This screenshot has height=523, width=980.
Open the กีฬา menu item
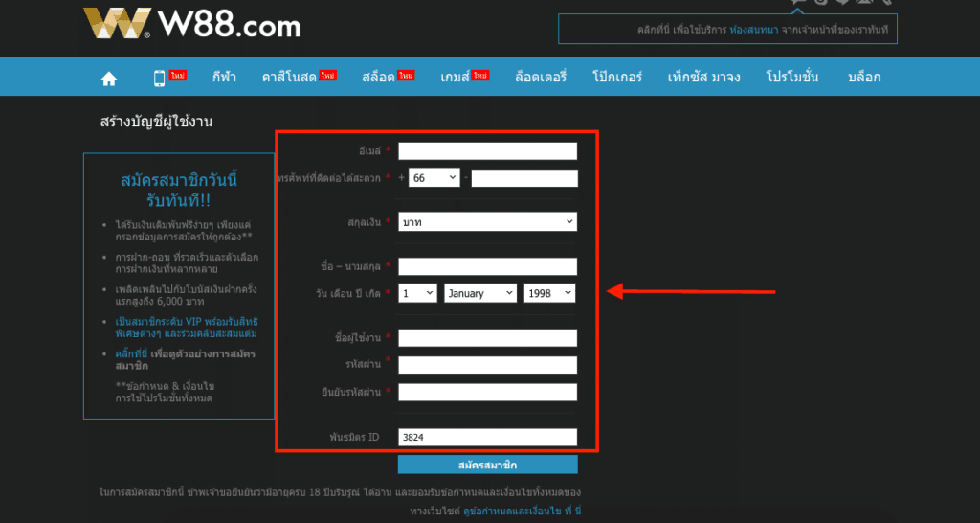pos(224,77)
